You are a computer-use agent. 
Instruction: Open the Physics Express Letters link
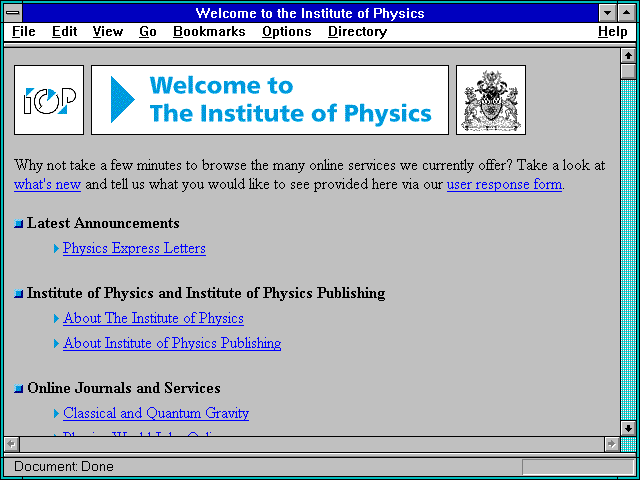tap(134, 248)
